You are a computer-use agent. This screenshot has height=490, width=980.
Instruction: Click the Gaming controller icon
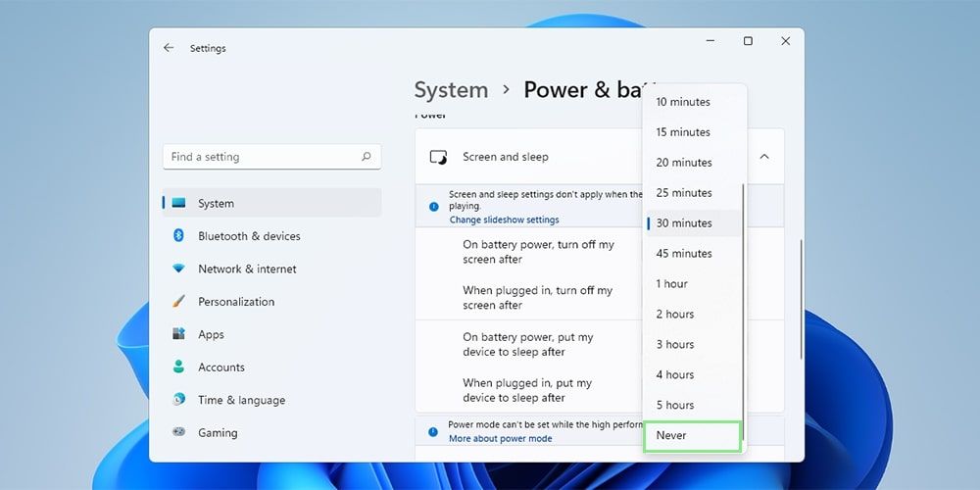[x=178, y=432]
